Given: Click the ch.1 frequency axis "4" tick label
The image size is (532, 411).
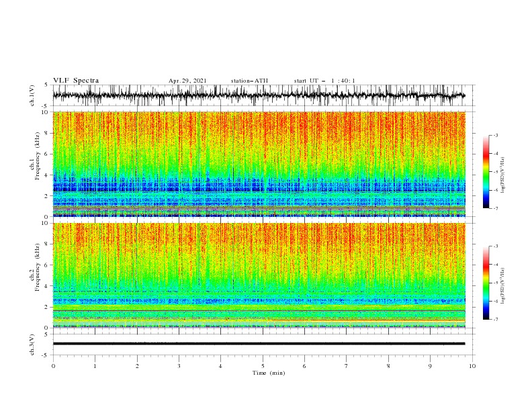Looking at the screenshot, I should (x=47, y=175).
